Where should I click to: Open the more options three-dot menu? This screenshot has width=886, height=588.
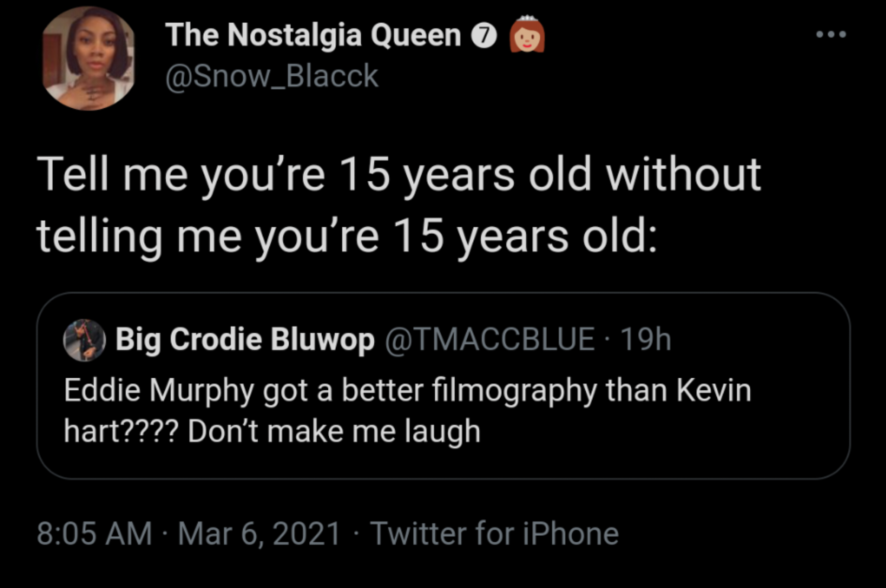tap(831, 35)
